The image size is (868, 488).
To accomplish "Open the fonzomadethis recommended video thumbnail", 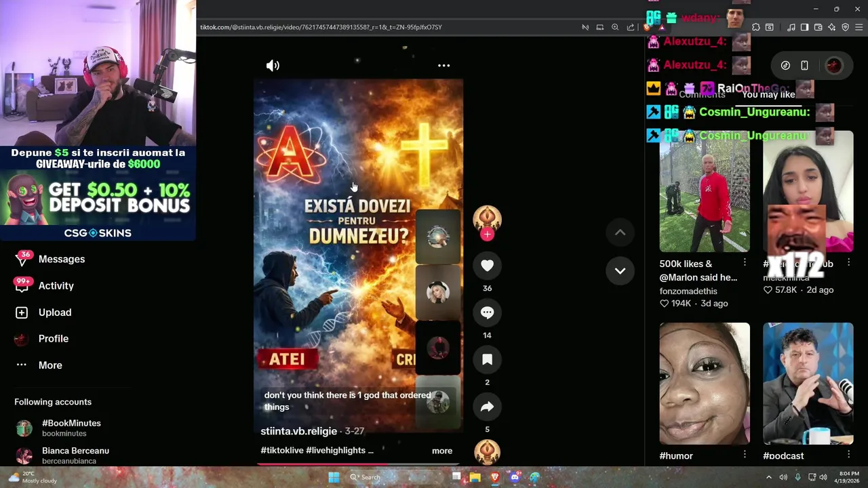I will (x=705, y=191).
